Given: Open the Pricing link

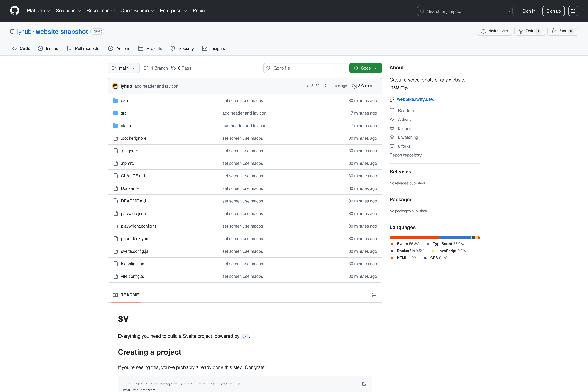Looking at the screenshot, I should coord(200,11).
